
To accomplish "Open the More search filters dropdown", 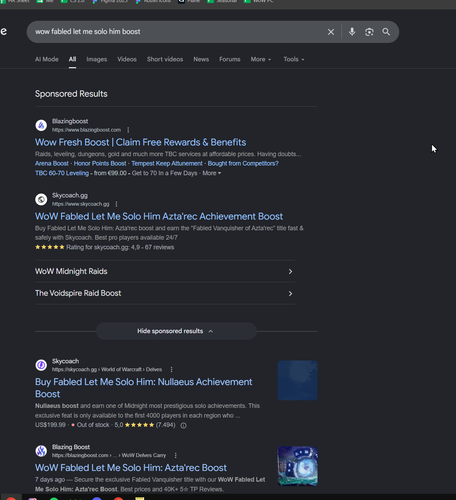I will tap(261, 59).
